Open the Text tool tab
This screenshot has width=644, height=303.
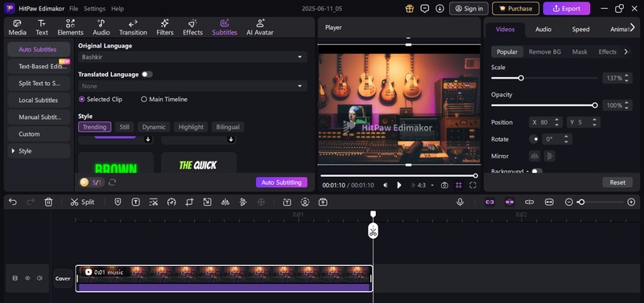(x=42, y=27)
